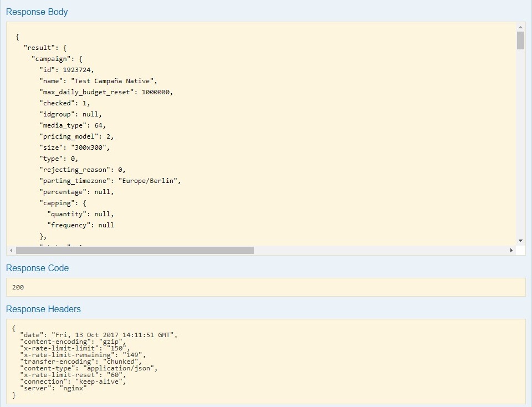
Task: Click the vertical scrollbar down arrow
Action: click(520, 240)
